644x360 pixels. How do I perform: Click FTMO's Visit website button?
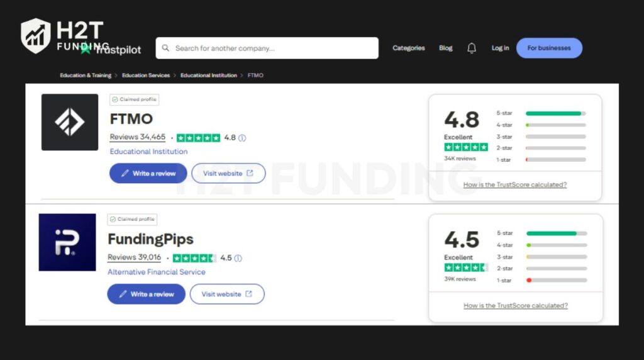pos(228,174)
